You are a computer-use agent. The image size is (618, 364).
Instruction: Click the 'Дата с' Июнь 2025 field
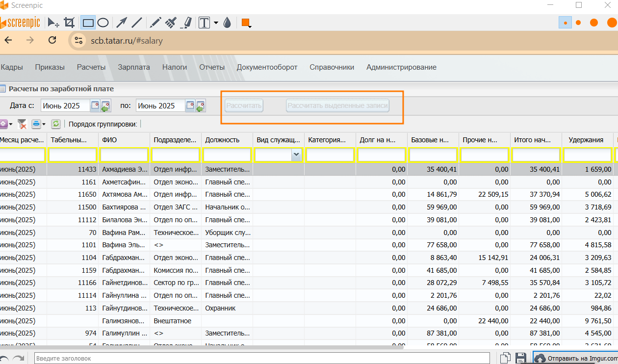66,105
